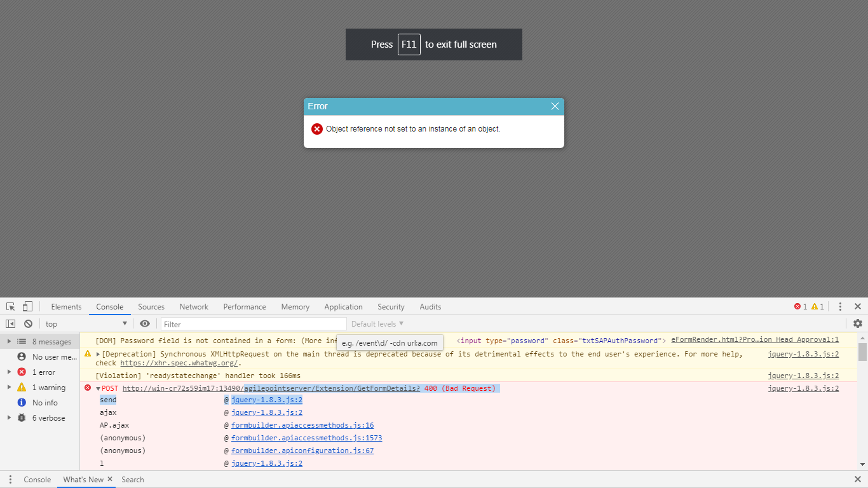Expand the 8 messages group
The height and width of the screenshot is (488, 868).
point(9,342)
